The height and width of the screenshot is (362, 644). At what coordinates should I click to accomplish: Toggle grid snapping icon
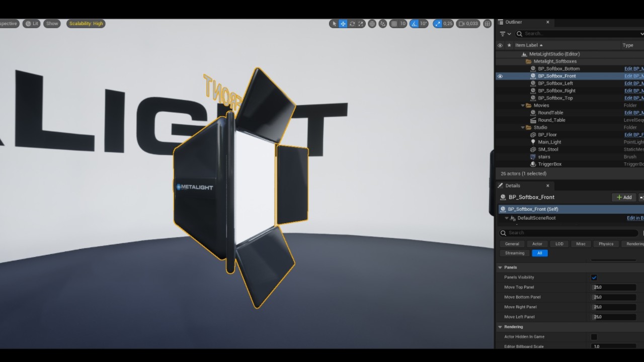pos(394,24)
